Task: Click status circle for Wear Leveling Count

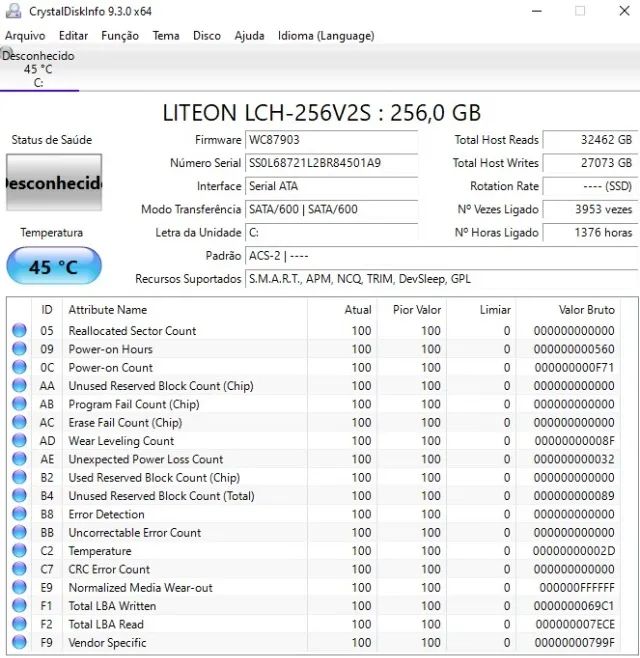Action: [19, 441]
